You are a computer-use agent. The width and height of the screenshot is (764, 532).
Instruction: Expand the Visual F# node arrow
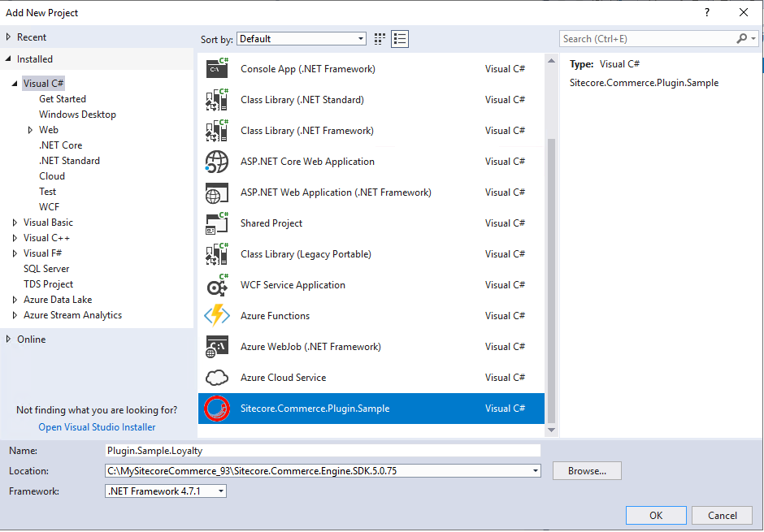(x=15, y=253)
